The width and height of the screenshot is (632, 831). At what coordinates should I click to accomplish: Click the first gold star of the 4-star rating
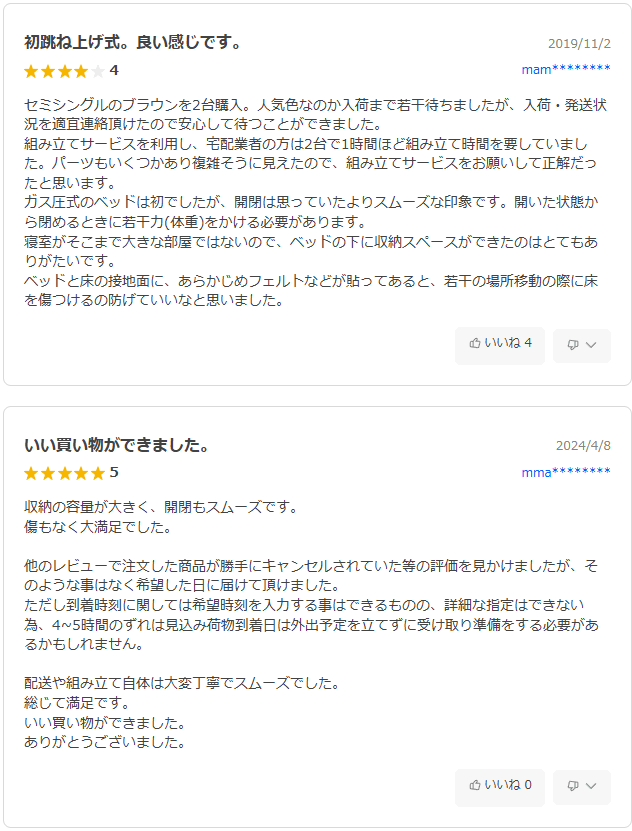(31, 71)
